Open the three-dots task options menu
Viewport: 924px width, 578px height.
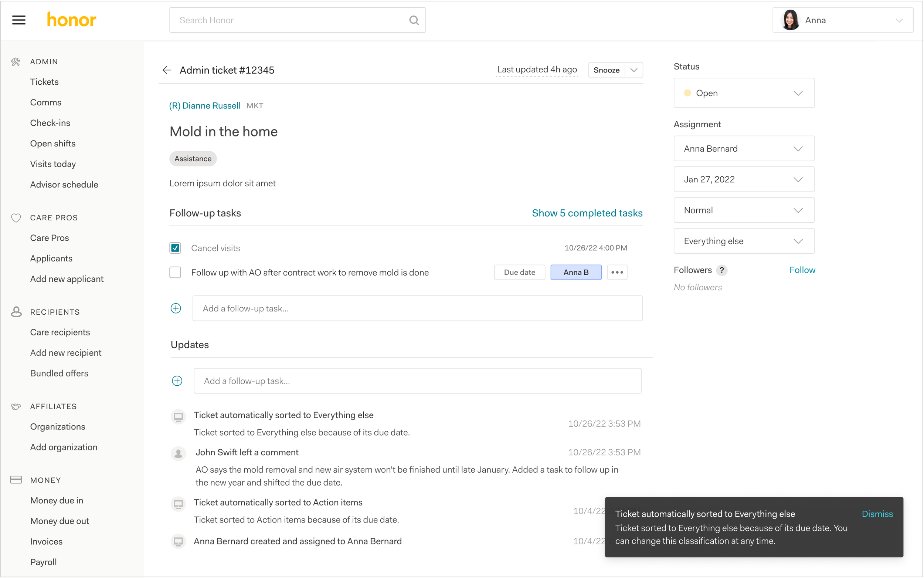(x=616, y=272)
